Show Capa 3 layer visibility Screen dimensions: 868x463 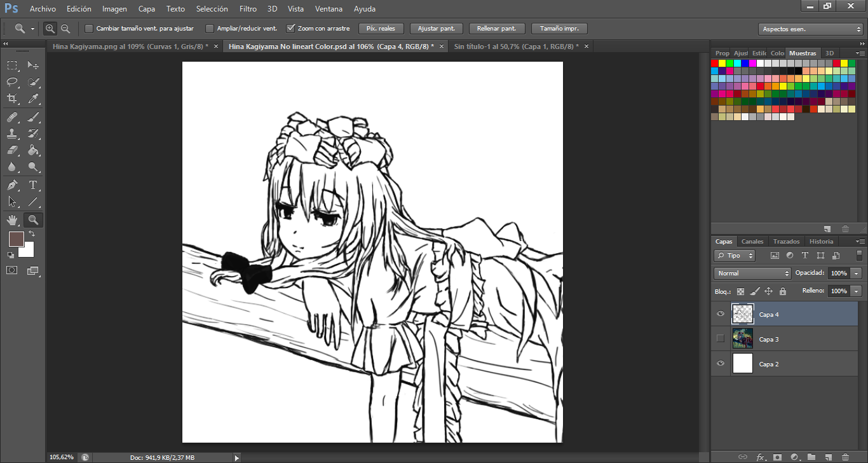tap(720, 339)
